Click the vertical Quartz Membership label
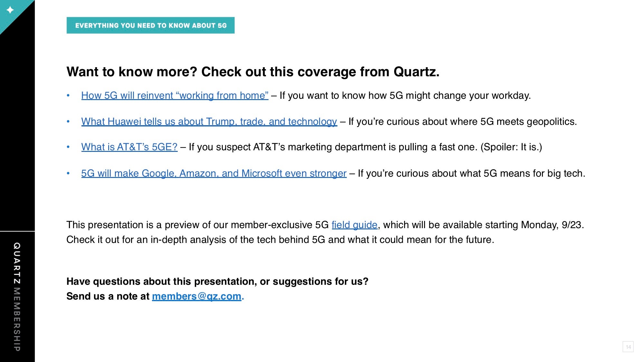 tap(17, 297)
